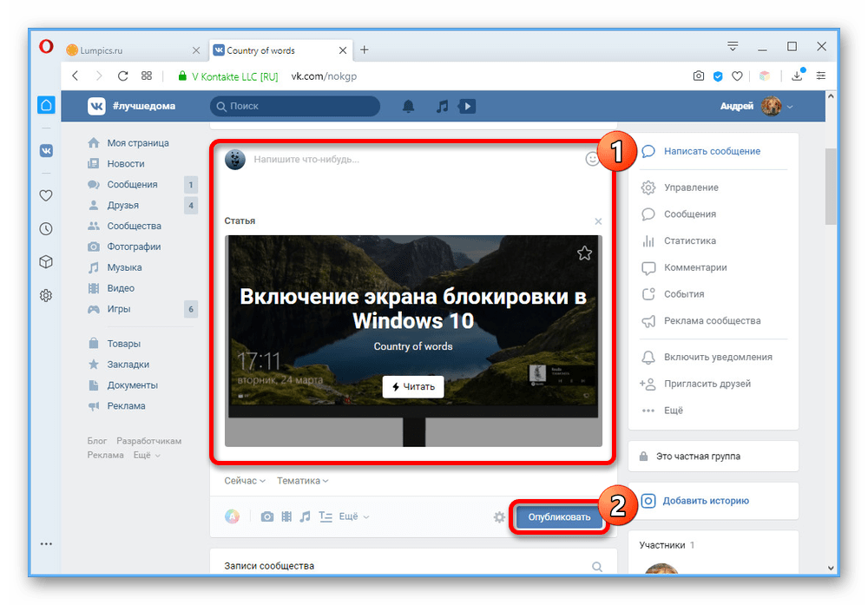This screenshot has height=605, width=868.
Task: Attach a photo to the post
Action: tap(267, 516)
